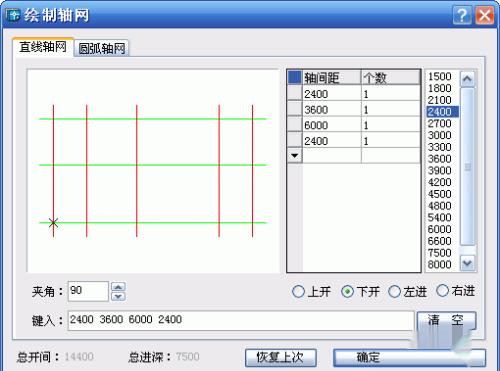Click the list scroll up arrow

click(x=467, y=79)
